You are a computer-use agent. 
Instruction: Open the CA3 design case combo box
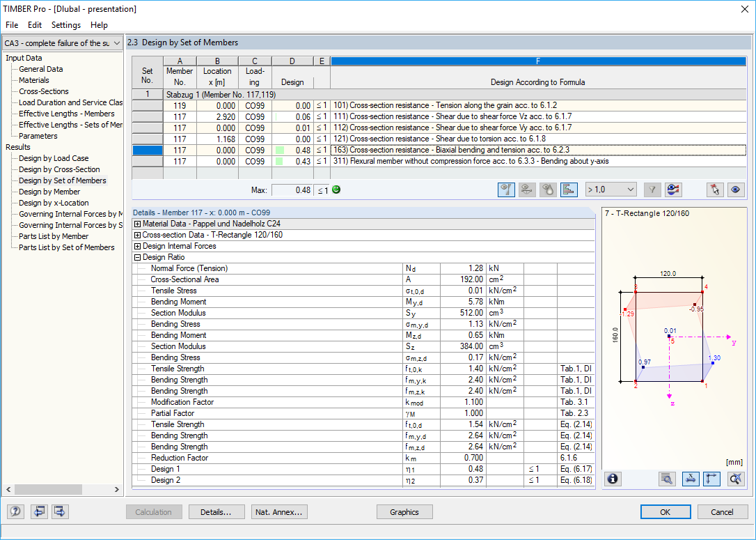(x=62, y=43)
